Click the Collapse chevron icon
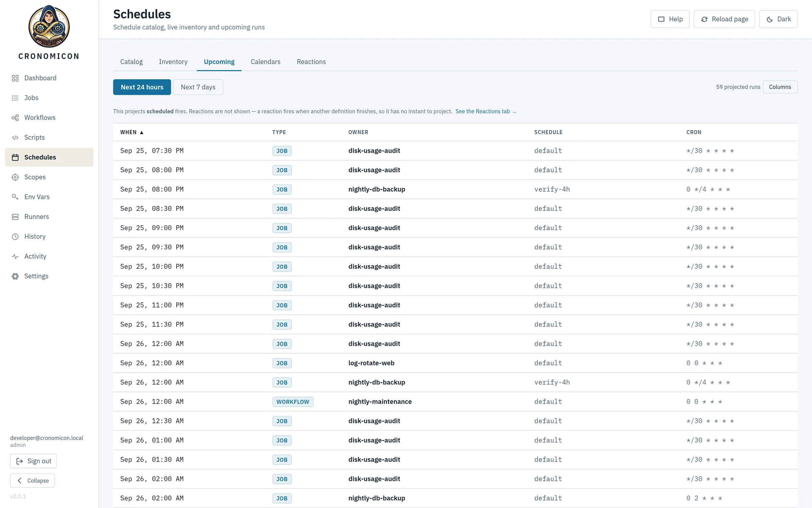This screenshot has width=812, height=508. (20, 481)
